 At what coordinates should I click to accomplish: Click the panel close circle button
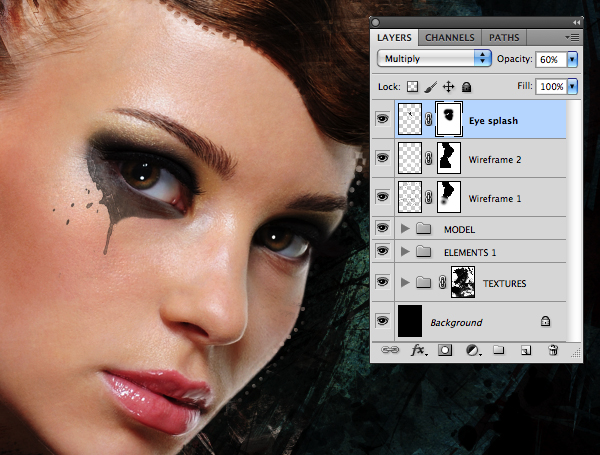click(x=375, y=23)
